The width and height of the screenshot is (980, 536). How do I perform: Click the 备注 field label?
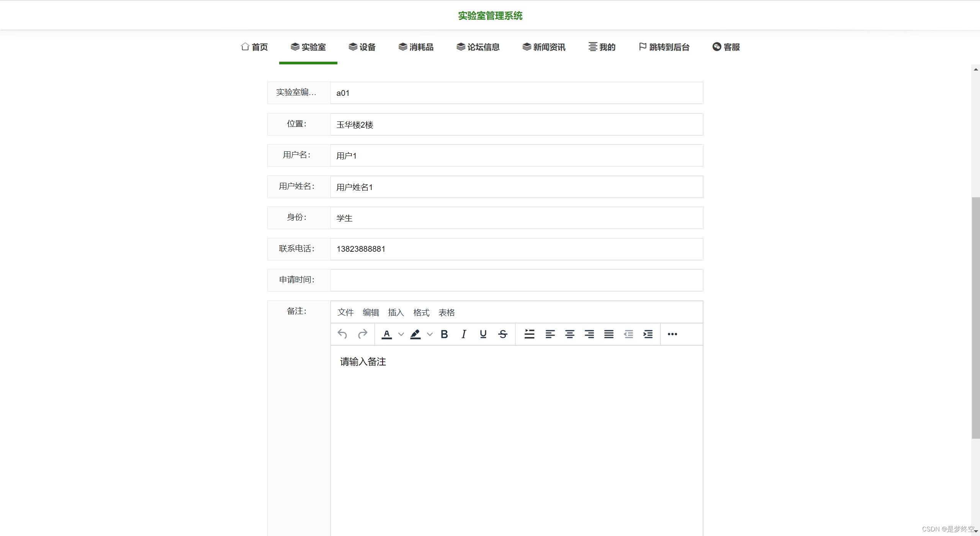point(297,311)
